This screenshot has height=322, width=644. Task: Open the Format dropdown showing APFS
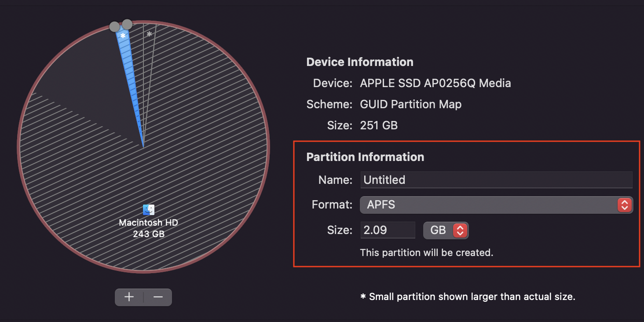(496, 205)
